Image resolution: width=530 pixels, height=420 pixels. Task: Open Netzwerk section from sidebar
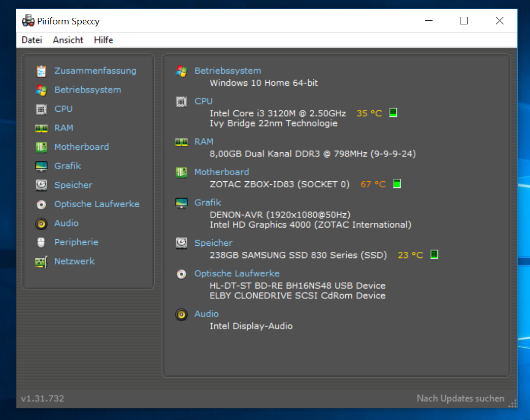74,262
